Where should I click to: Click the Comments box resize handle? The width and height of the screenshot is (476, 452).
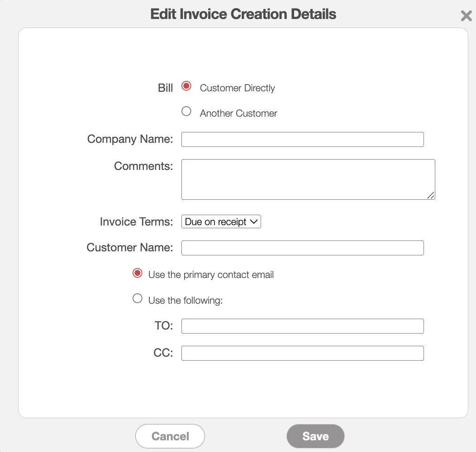point(431,195)
